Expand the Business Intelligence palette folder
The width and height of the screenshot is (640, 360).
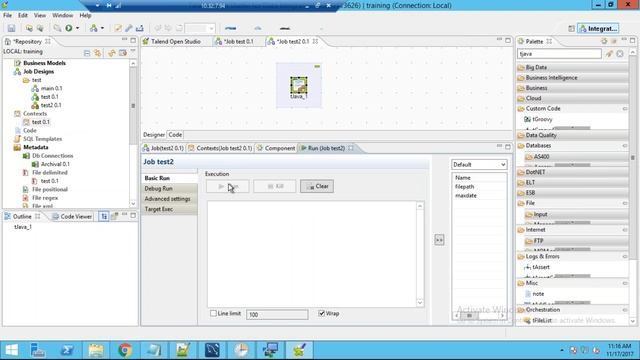[x=573, y=78]
